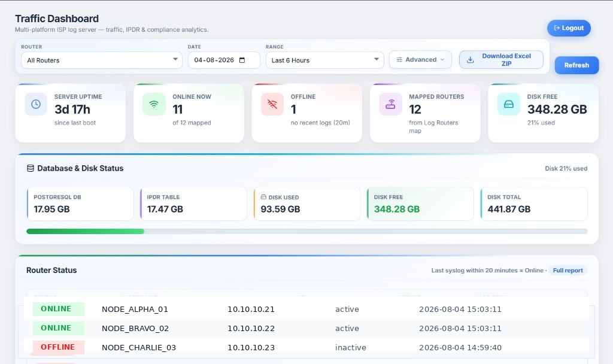Click the Disk 21% used label

(566, 168)
